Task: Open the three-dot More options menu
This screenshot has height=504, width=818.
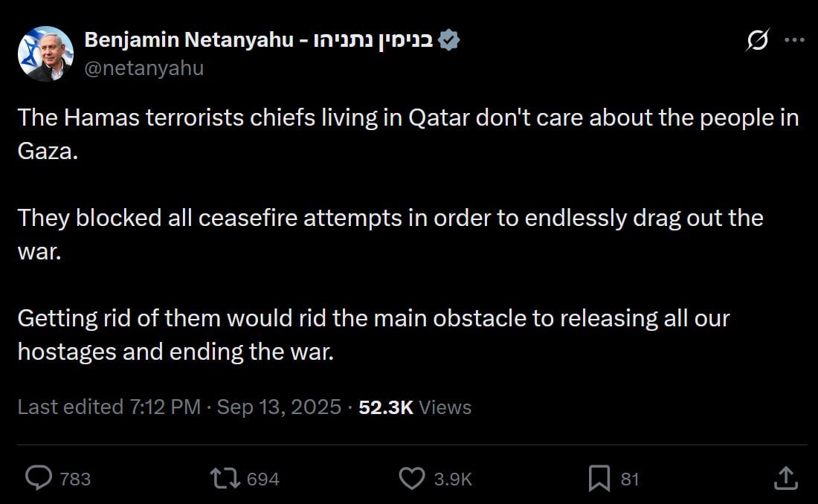Action: (794, 41)
